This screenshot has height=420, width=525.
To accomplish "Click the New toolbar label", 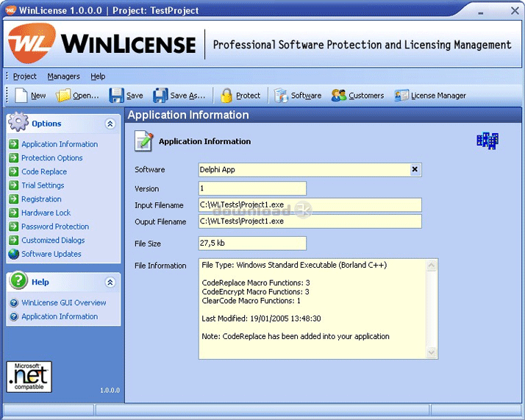I will [x=38, y=96].
